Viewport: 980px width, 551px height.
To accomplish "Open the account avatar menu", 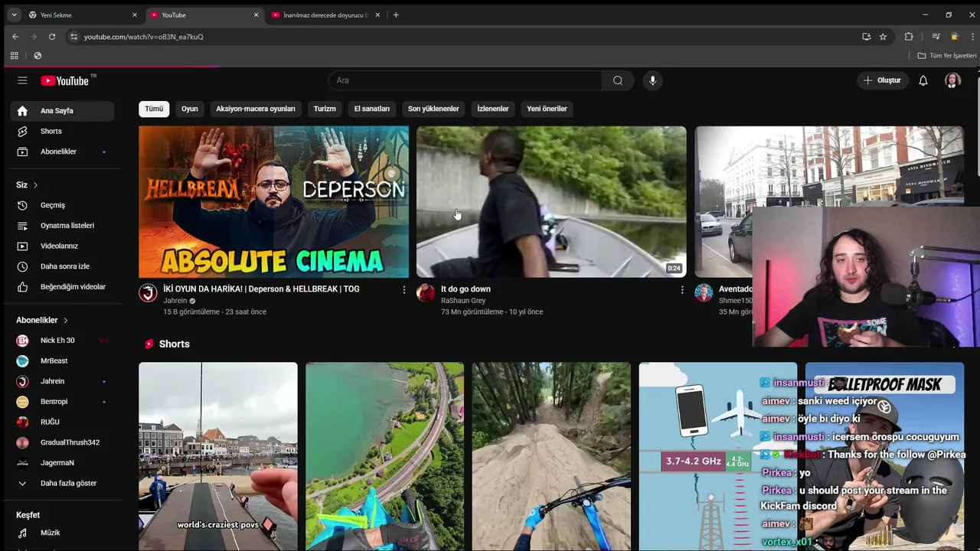I will point(952,80).
